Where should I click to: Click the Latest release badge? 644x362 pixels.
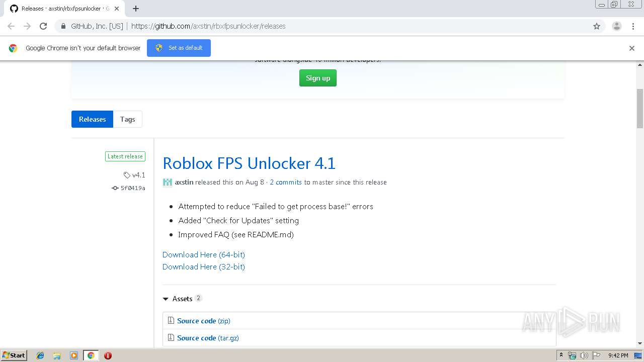tap(125, 156)
